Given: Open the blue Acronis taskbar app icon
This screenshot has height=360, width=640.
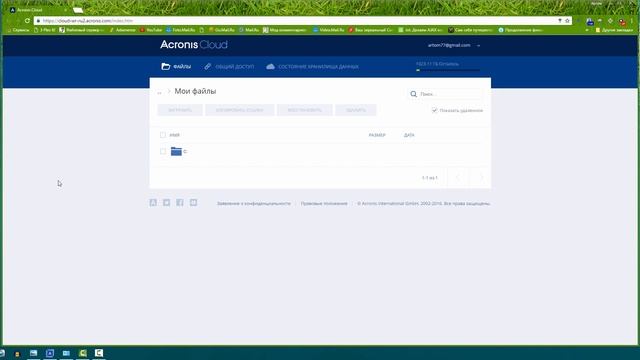Looking at the screenshot, I should coord(50,353).
